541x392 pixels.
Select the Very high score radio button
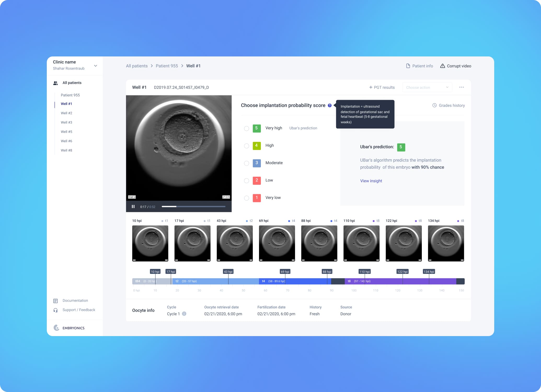point(246,128)
